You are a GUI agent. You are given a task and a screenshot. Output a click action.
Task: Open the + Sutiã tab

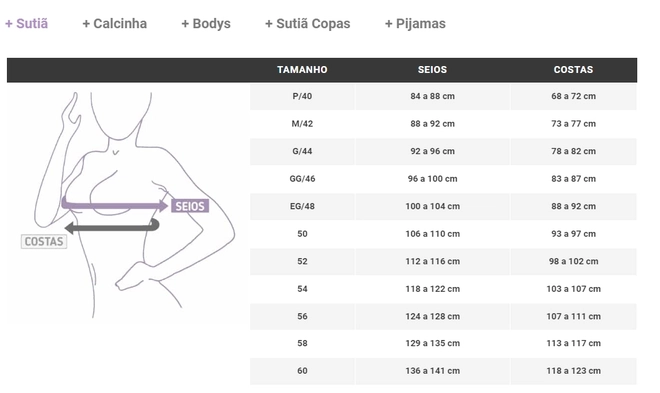[26, 24]
